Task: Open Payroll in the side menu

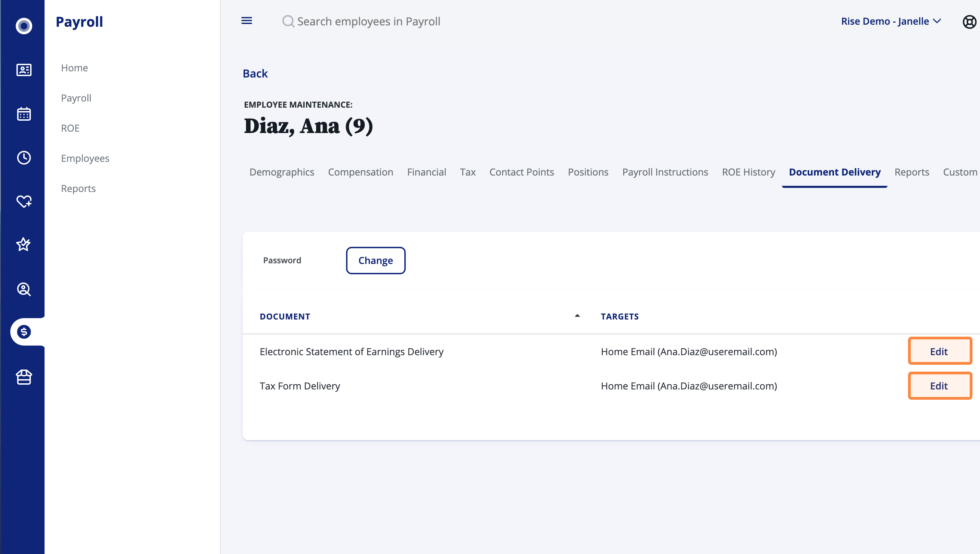Action: 76,98
